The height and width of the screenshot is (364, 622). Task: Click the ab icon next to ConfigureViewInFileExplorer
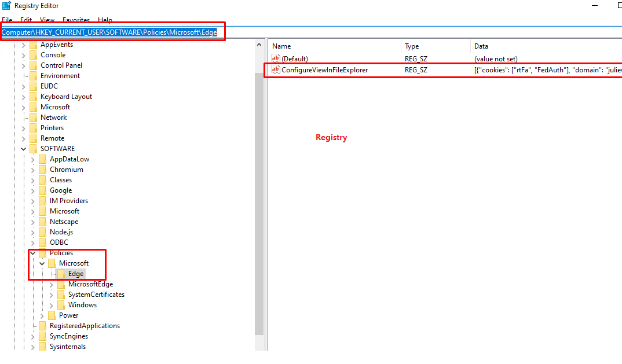tap(275, 69)
